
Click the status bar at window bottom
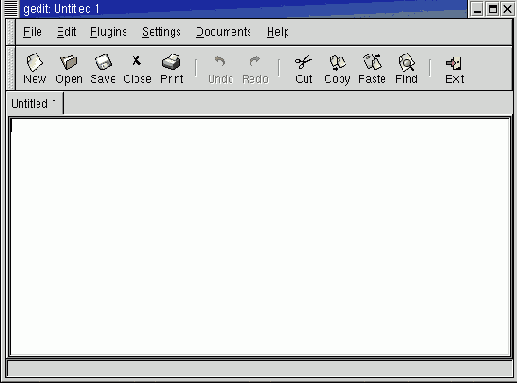(x=259, y=368)
